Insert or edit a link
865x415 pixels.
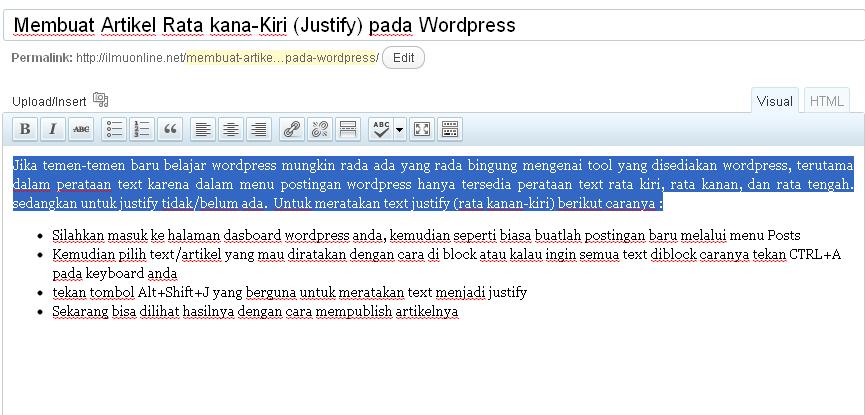[x=291, y=129]
